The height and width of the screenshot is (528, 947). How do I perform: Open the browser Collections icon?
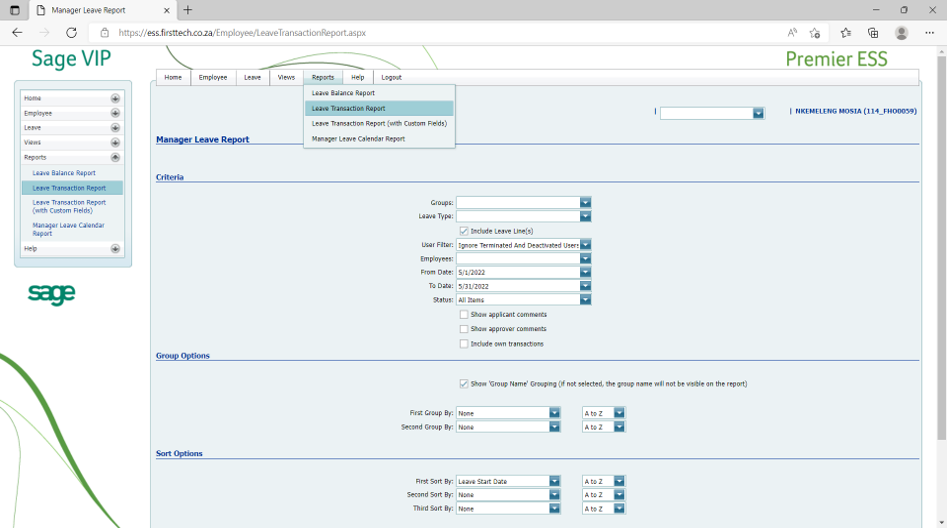pyautogui.click(x=873, y=33)
